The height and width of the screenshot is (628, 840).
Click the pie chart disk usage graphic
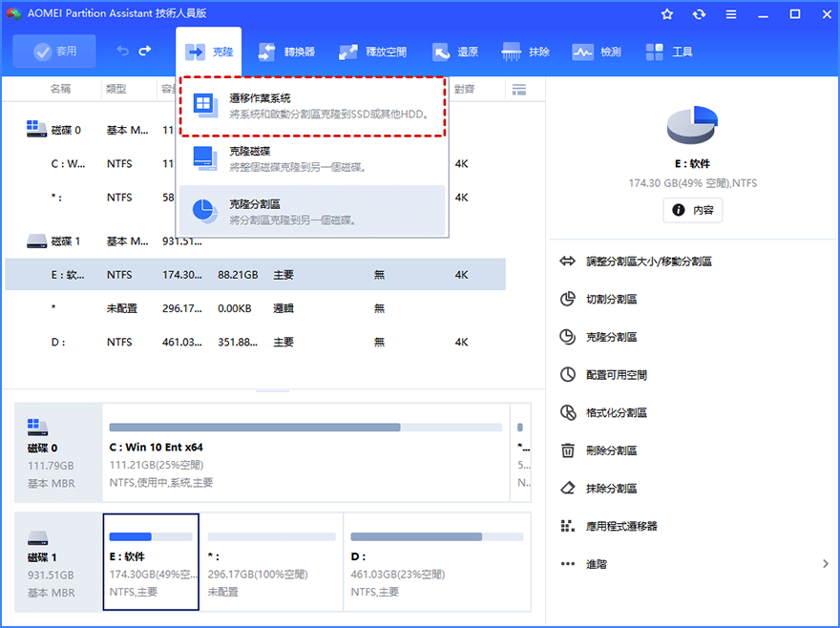[692, 125]
